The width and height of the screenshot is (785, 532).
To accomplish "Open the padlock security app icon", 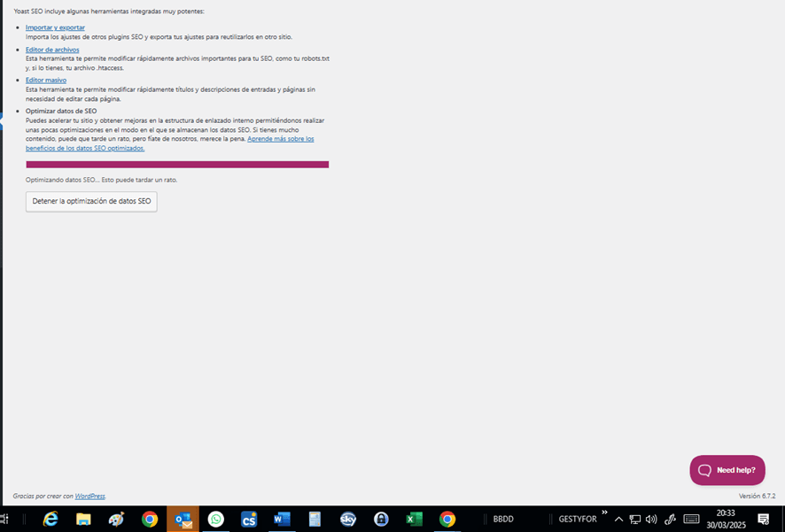I will tap(381, 519).
